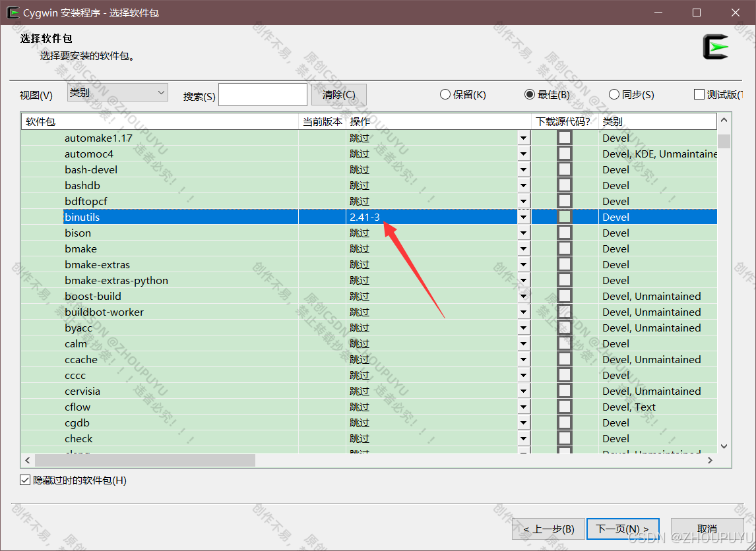Open action dropdown for check

coord(524,439)
